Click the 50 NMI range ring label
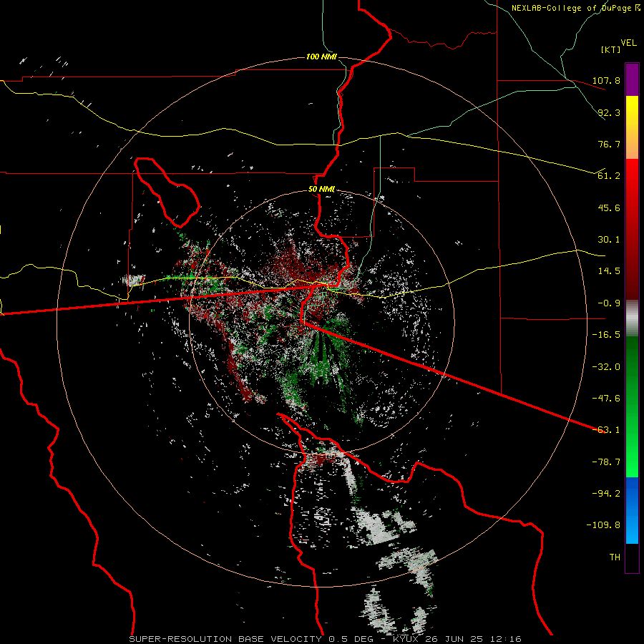644x644 pixels. 321,190
